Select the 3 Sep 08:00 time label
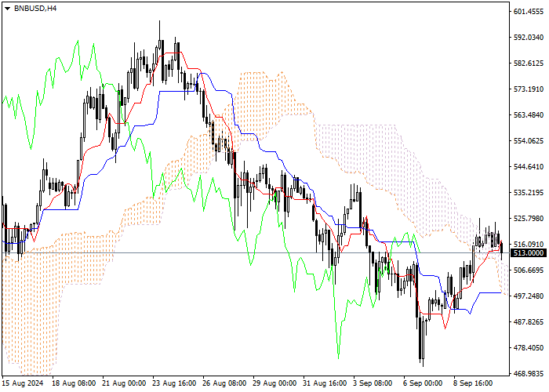549x392 pixels. pyautogui.click(x=373, y=383)
